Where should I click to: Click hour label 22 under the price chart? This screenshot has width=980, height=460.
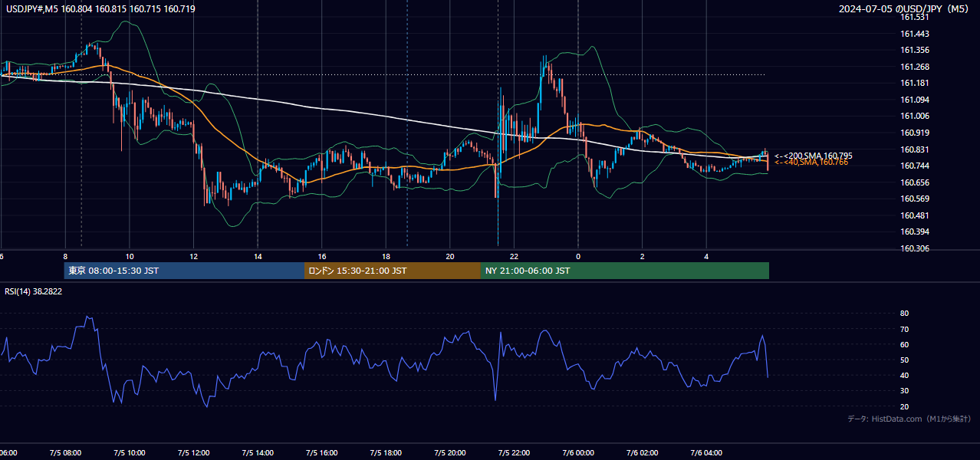[515, 256]
